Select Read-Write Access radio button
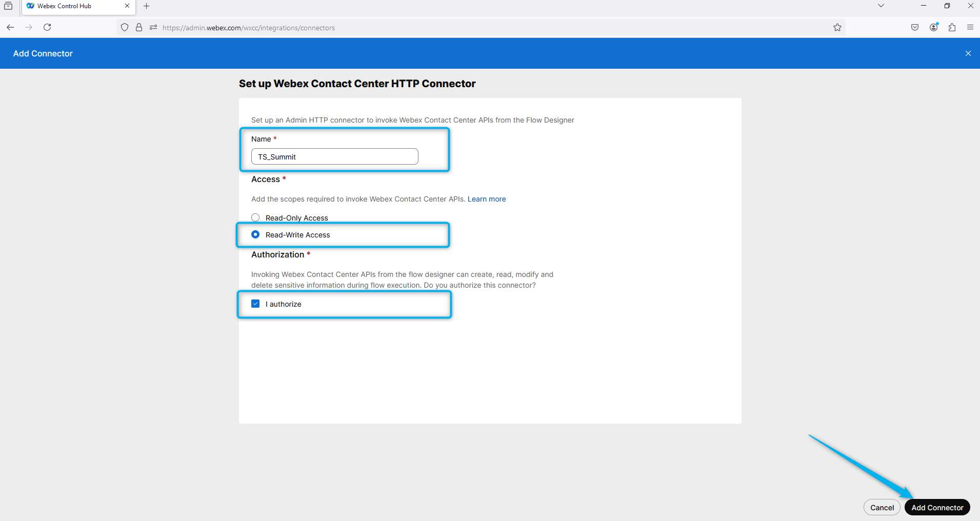Viewport: 980px width, 521px height. click(255, 234)
